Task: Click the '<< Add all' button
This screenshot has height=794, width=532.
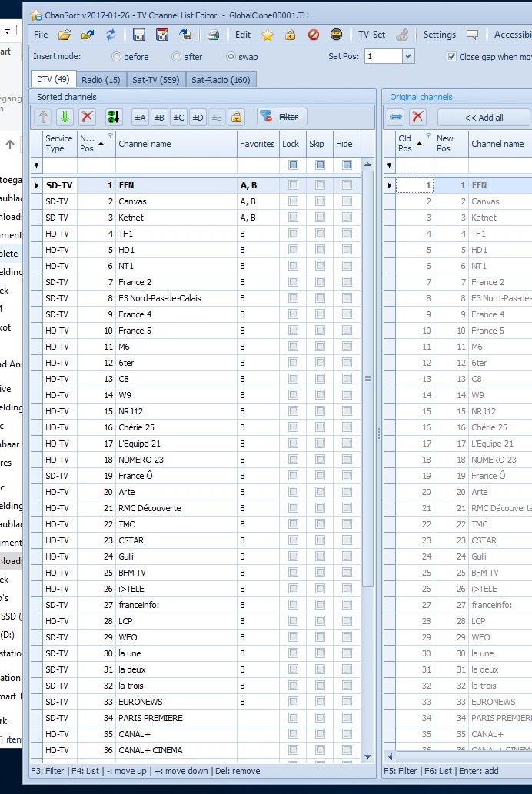Action: pos(484,117)
